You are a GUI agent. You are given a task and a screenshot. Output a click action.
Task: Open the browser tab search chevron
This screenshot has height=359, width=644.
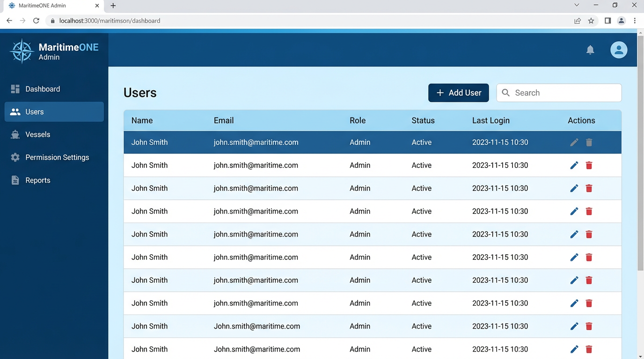(x=577, y=5)
